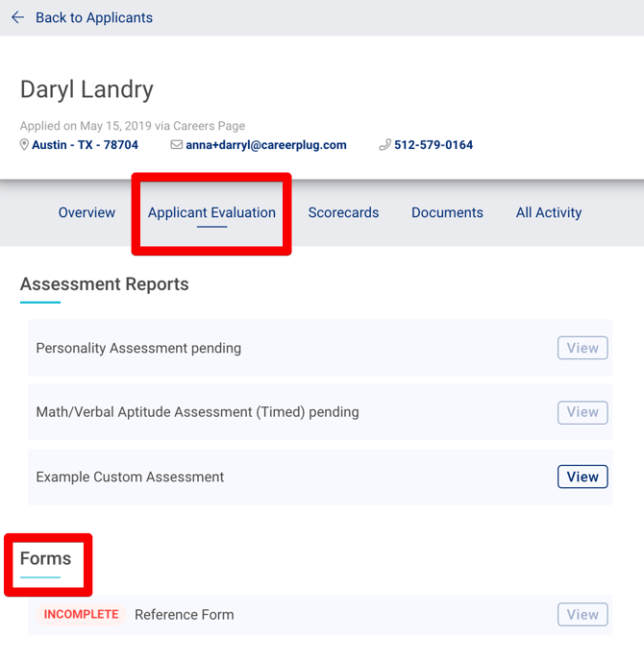Screen dimensions: 644x662
Task: Click the back arrow icon
Action: 17,17
